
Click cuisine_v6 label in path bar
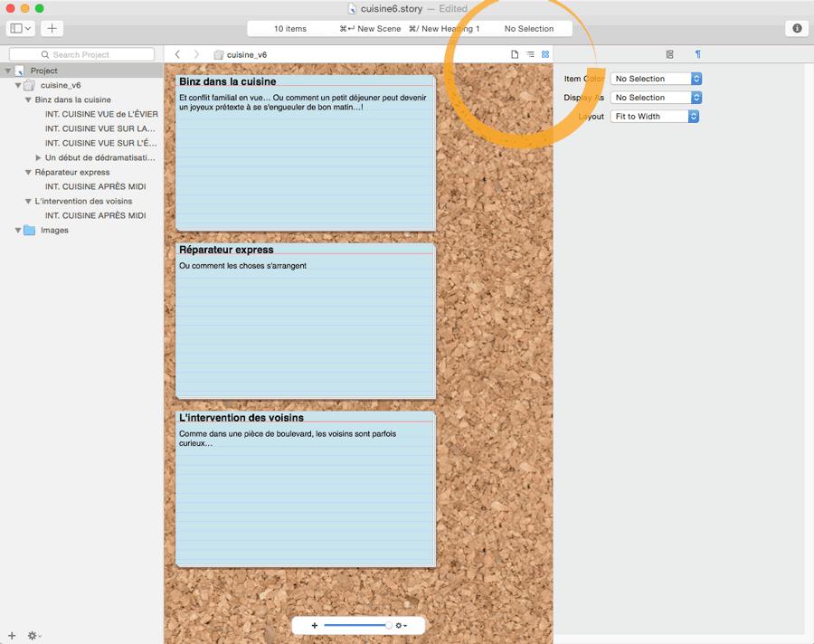247,54
